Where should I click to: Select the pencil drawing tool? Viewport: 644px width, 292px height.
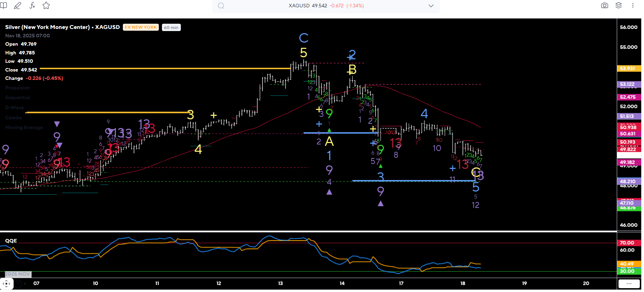coord(17,6)
